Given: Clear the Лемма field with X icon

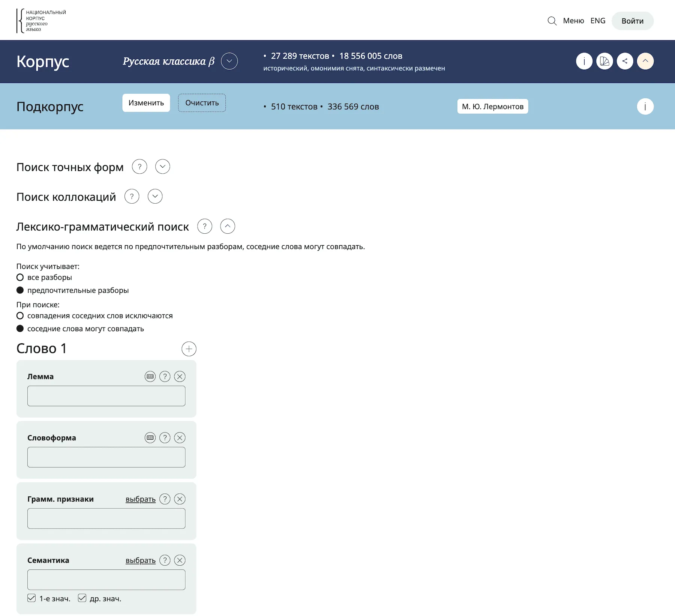Looking at the screenshot, I should coord(180,376).
